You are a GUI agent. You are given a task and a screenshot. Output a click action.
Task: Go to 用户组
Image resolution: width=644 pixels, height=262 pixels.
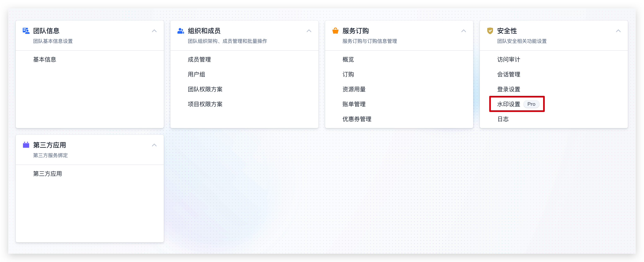196,74
